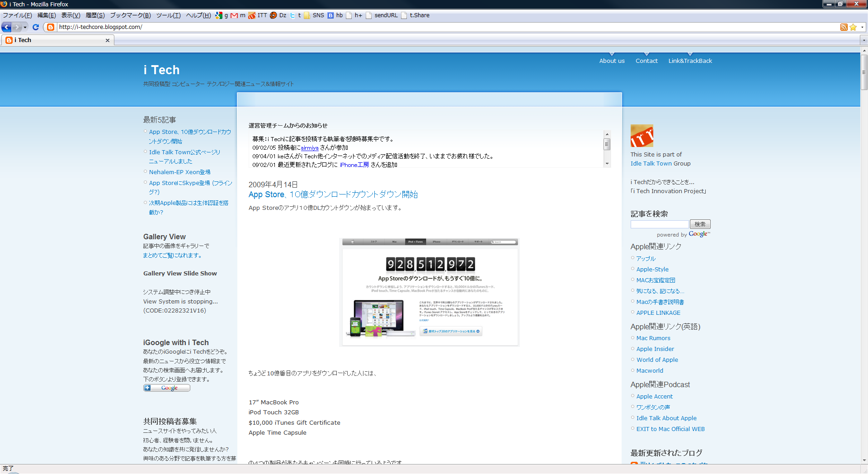The height and width of the screenshot is (474, 868).
Task: Click the Add to Google button
Action: 167,388
